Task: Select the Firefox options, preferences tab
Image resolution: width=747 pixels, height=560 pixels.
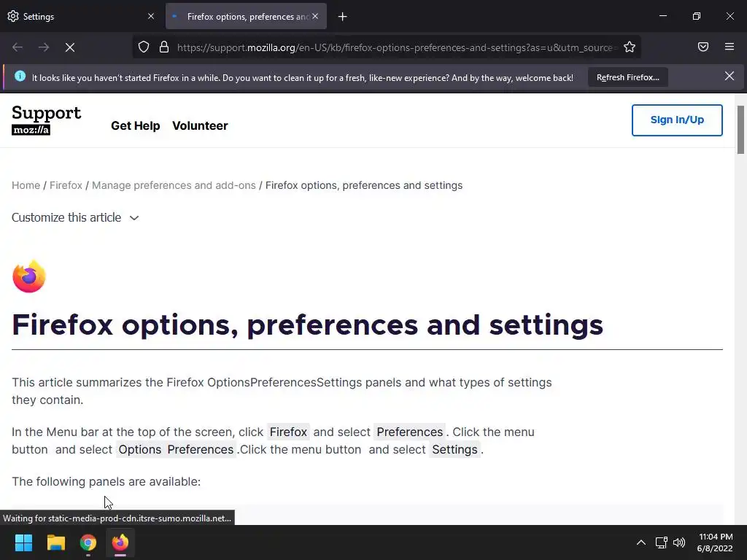Action: click(246, 16)
